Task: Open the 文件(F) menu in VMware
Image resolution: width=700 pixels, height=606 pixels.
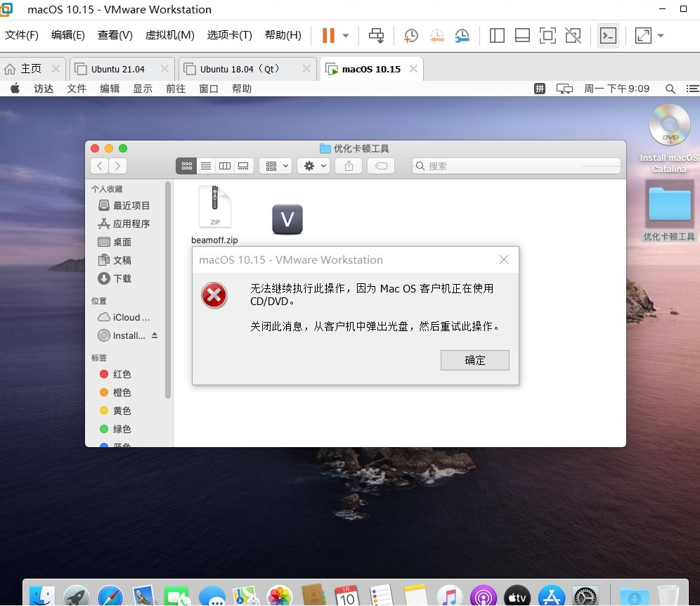Action: point(21,35)
